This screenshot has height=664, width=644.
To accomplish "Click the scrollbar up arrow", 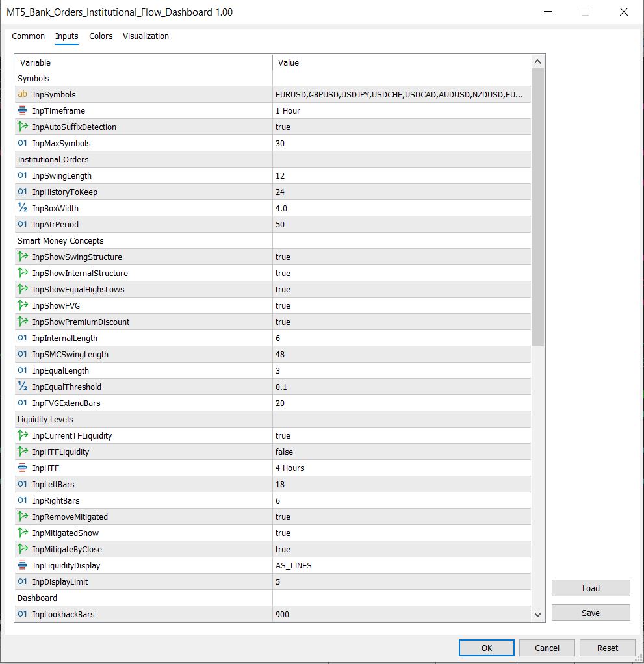I will [537, 62].
